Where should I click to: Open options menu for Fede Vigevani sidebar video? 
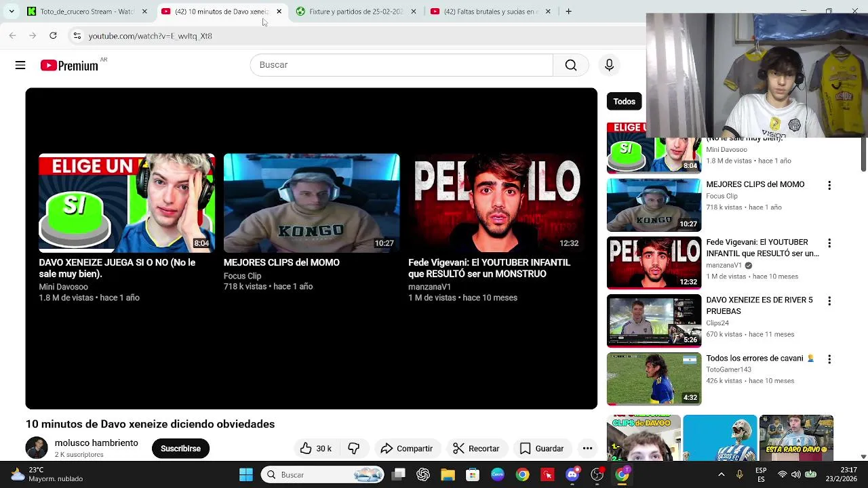point(829,243)
